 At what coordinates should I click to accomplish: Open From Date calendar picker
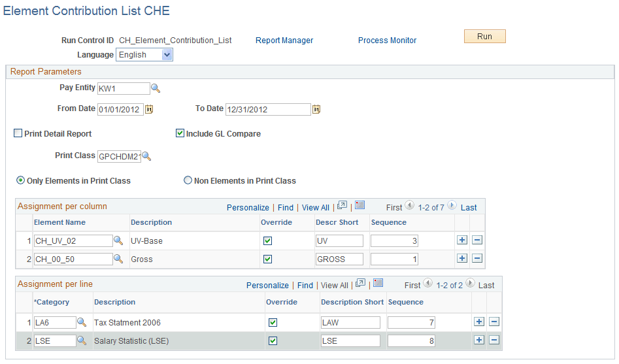coord(149,109)
